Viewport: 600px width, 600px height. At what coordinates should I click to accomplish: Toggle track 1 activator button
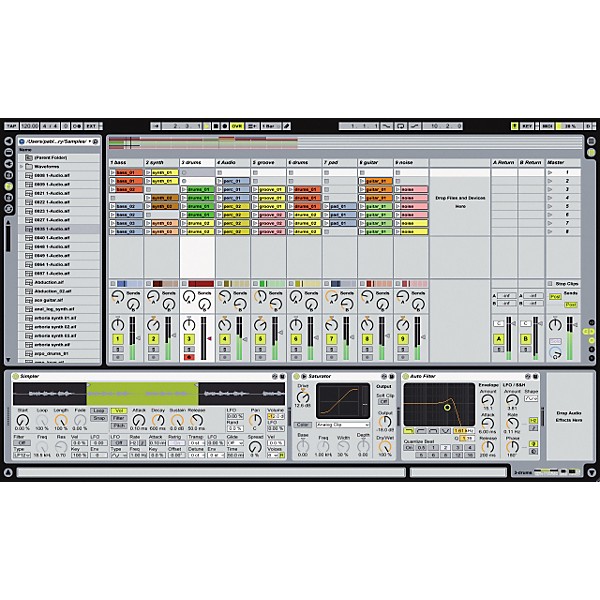(x=117, y=339)
